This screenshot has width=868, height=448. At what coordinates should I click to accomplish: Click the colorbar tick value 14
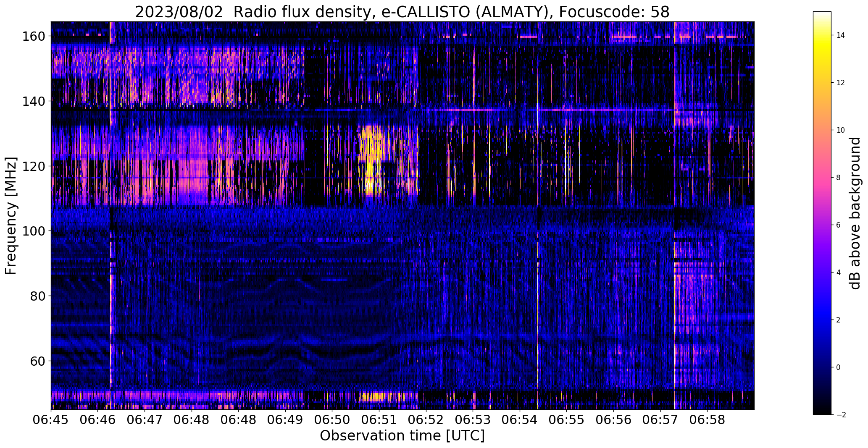[x=840, y=35]
